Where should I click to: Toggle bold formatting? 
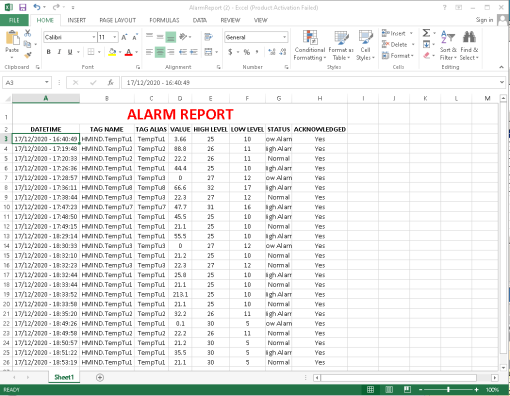(49, 52)
